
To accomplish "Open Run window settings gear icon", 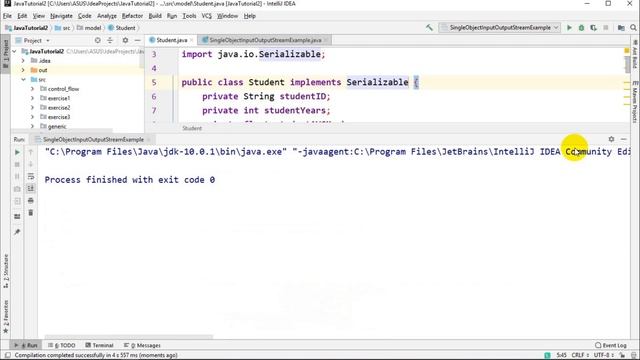I will click(x=611, y=139).
